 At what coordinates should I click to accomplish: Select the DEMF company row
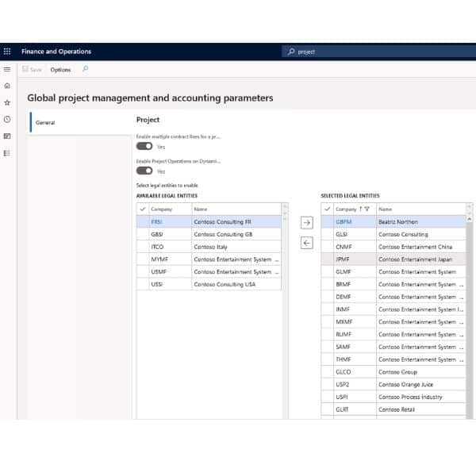(393, 297)
